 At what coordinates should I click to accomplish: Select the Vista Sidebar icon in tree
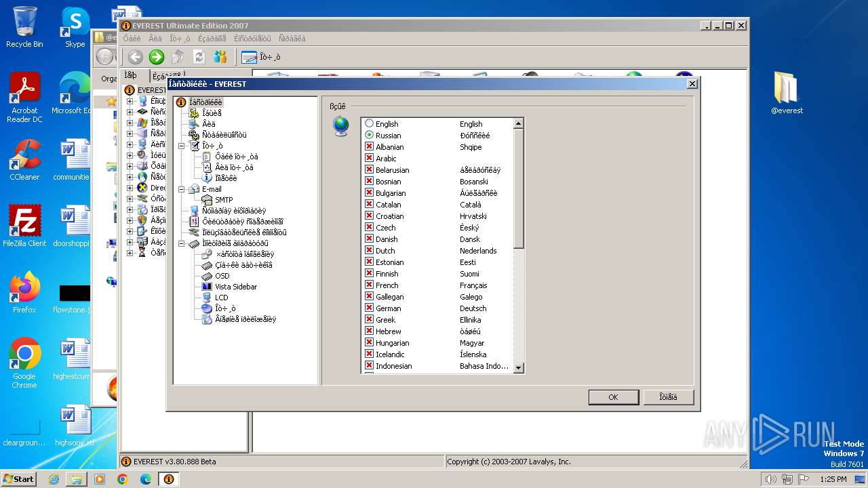[208, 287]
